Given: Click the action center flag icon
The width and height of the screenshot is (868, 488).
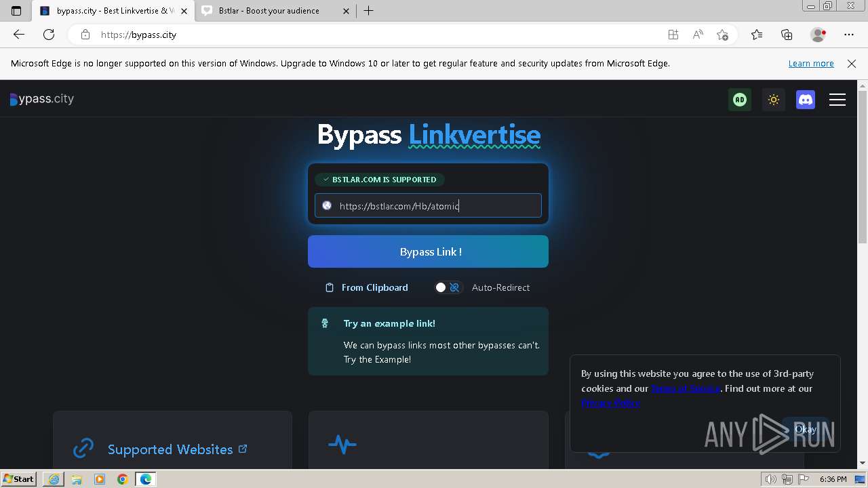Looking at the screenshot, I should click(803, 479).
